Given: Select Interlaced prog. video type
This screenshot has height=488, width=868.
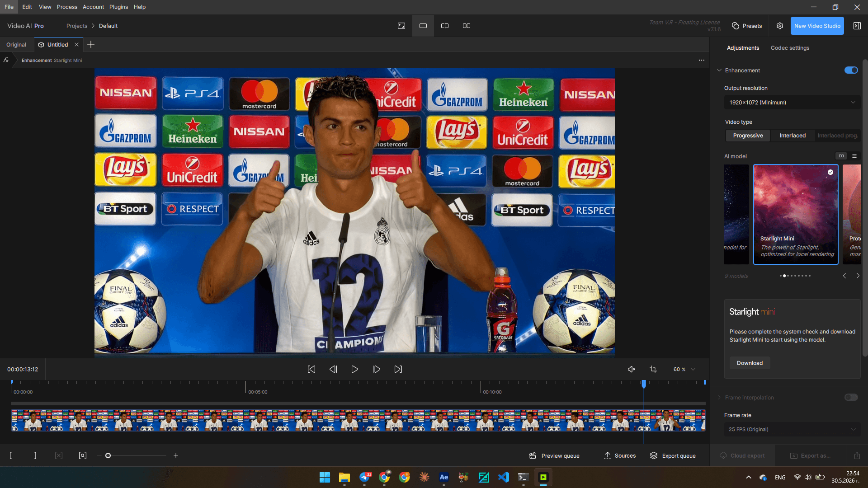Looking at the screenshot, I should (837, 136).
